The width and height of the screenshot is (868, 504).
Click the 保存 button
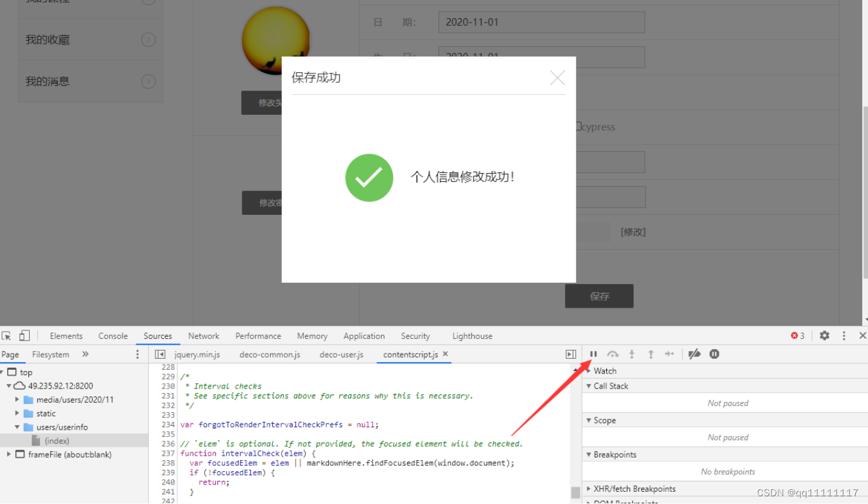[598, 296]
